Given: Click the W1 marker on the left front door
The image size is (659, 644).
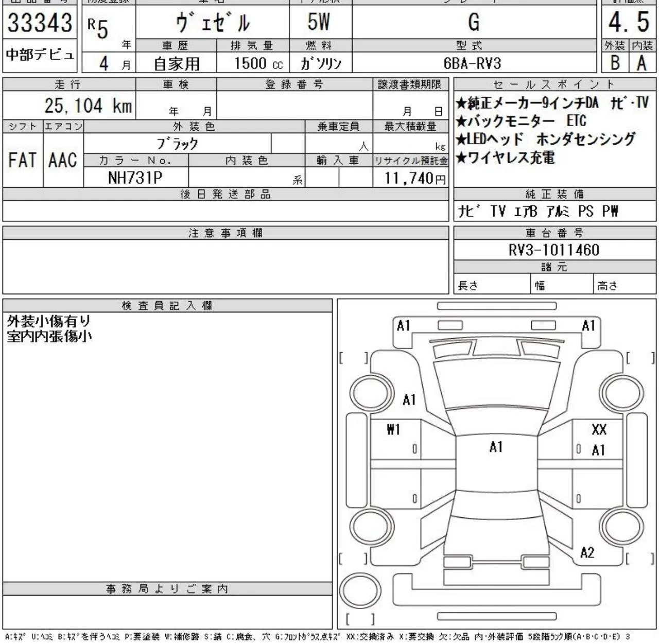Looking at the screenshot, I should (393, 429).
